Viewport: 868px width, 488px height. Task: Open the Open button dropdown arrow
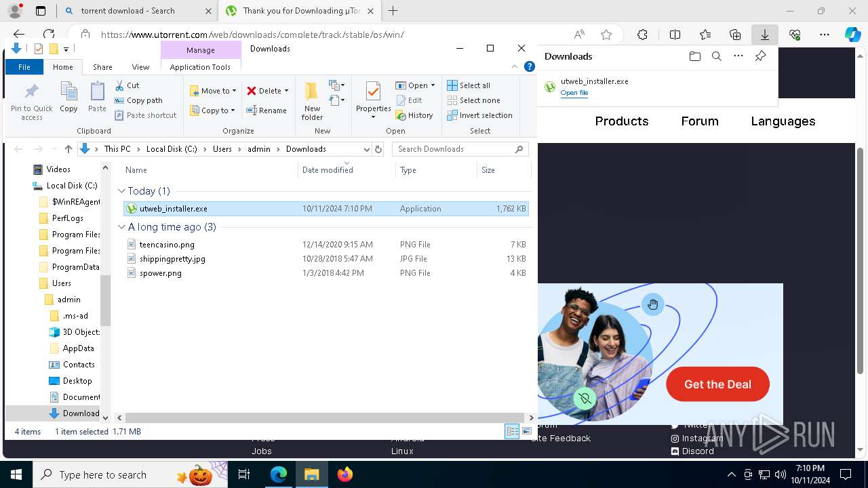[x=433, y=85]
